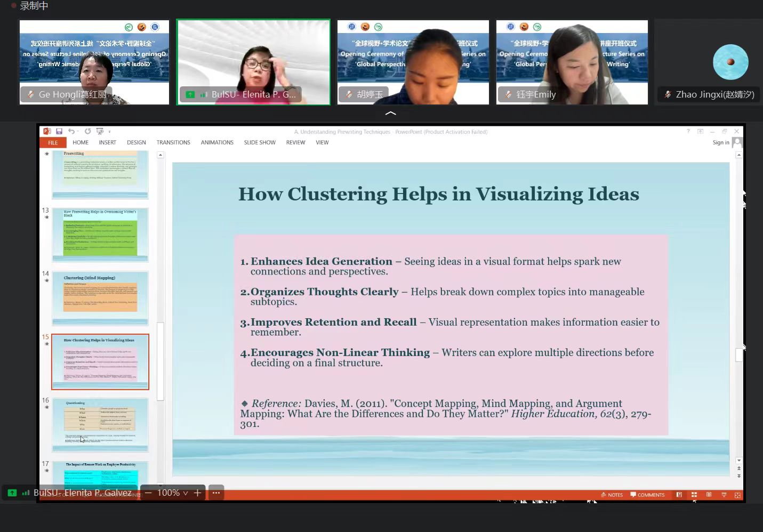763x532 pixels.
Task: Open the 100% zoom level dropdown
Action: click(x=173, y=493)
